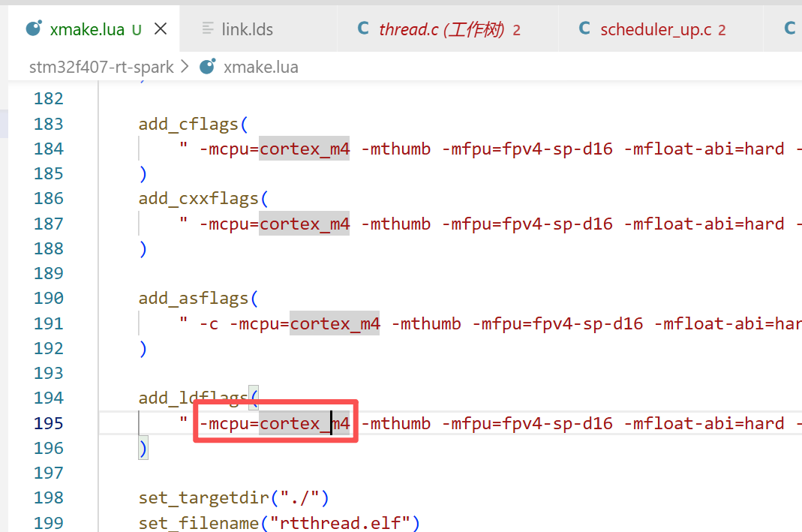Click line number 193 in the gutter

(49, 373)
